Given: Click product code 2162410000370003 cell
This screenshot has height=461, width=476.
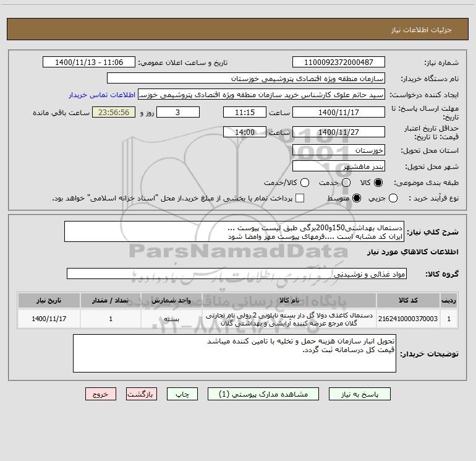Looking at the screenshot, I should pyautogui.click(x=408, y=319).
